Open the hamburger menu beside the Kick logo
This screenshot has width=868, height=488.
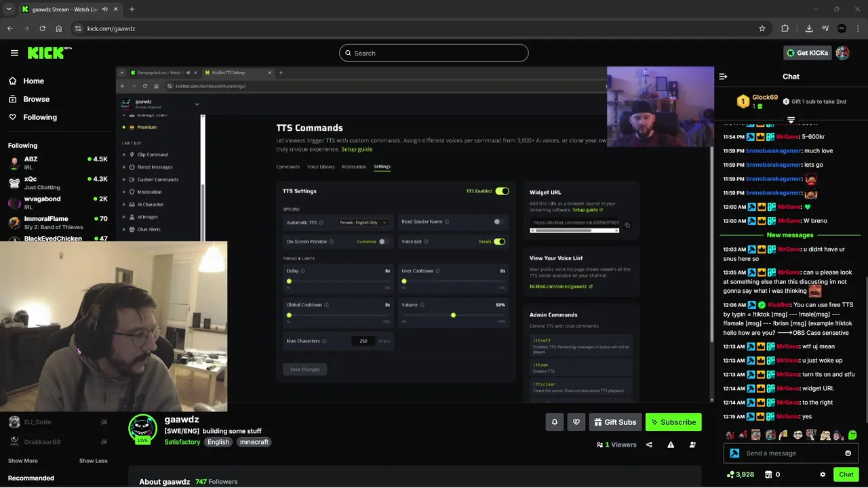point(14,53)
